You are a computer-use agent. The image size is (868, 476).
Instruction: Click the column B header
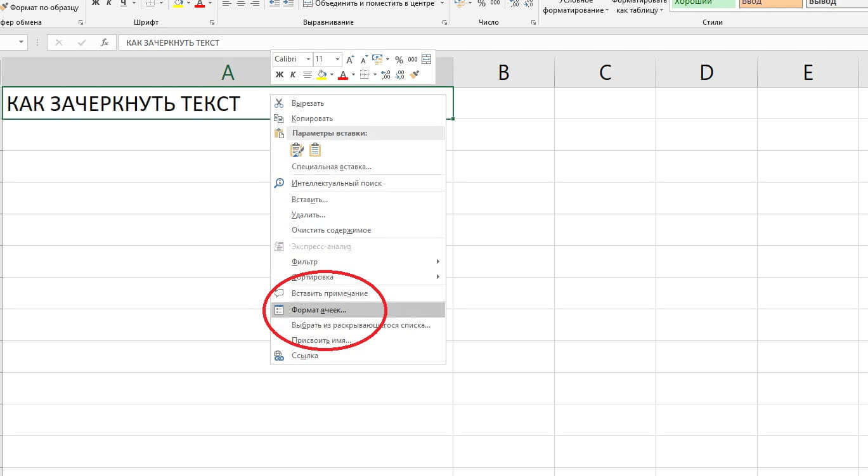tap(503, 73)
